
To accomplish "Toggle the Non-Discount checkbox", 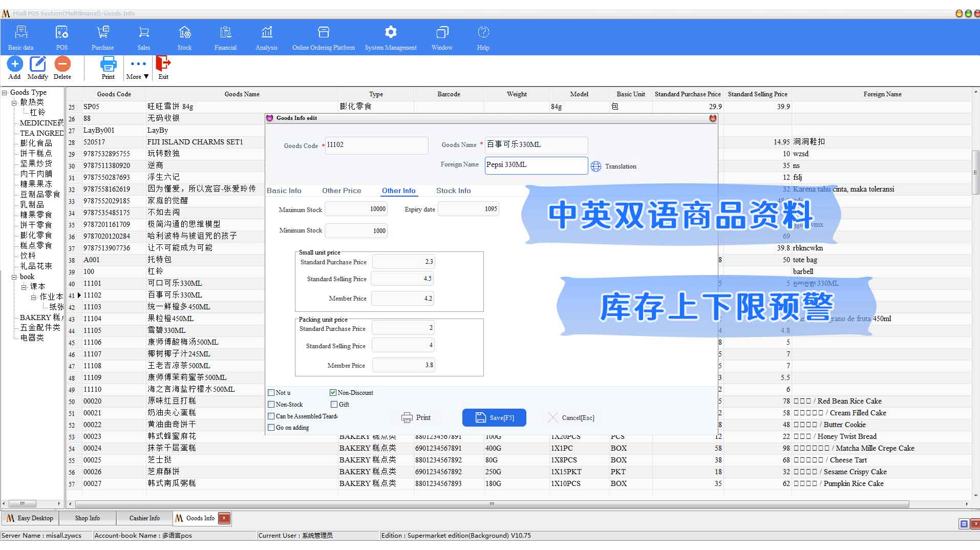I will point(333,393).
